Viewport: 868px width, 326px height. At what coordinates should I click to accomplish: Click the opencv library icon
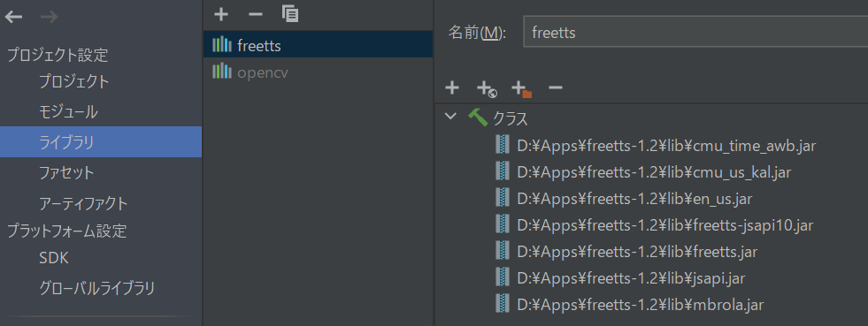221,72
